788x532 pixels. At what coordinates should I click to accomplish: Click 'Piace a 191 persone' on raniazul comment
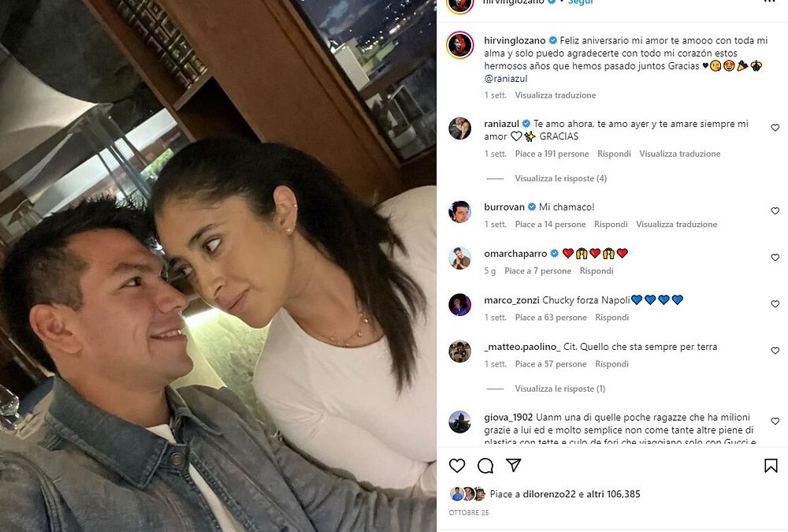552,154
